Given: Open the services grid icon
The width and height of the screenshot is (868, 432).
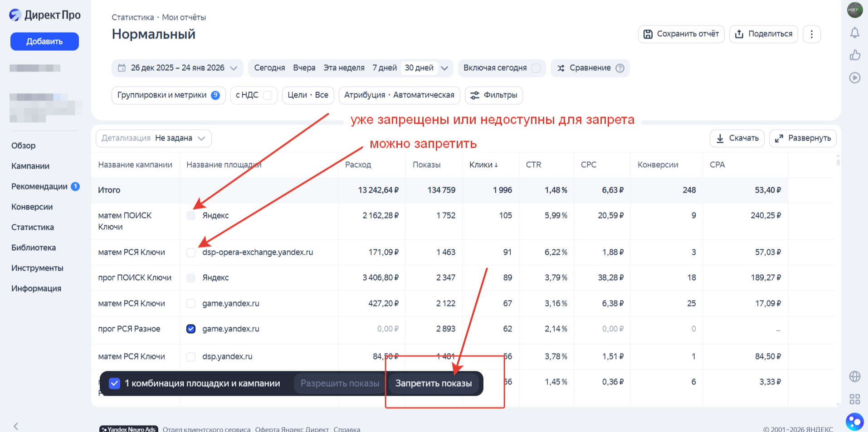Looking at the screenshot, I should tap(854, 399).
